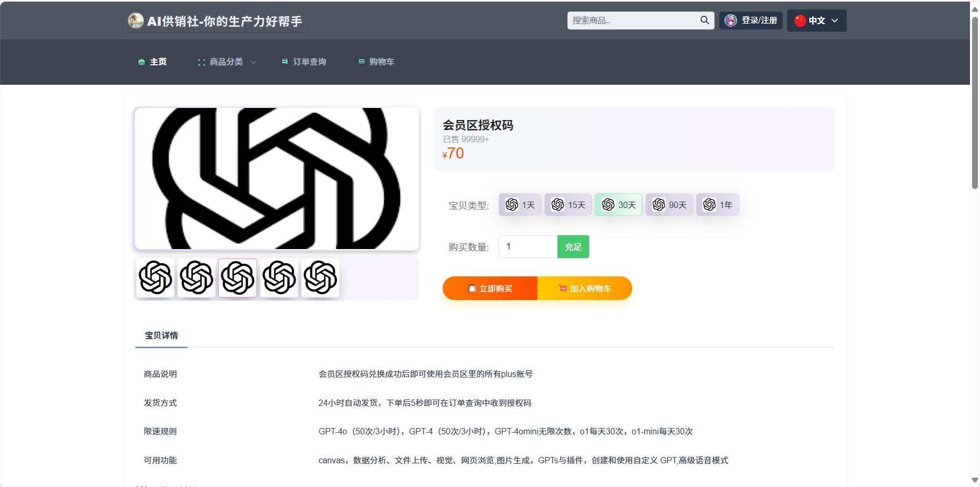980x487 pixels.
Task: Select the second product thumbnail
Action: [x=197, y=277]
